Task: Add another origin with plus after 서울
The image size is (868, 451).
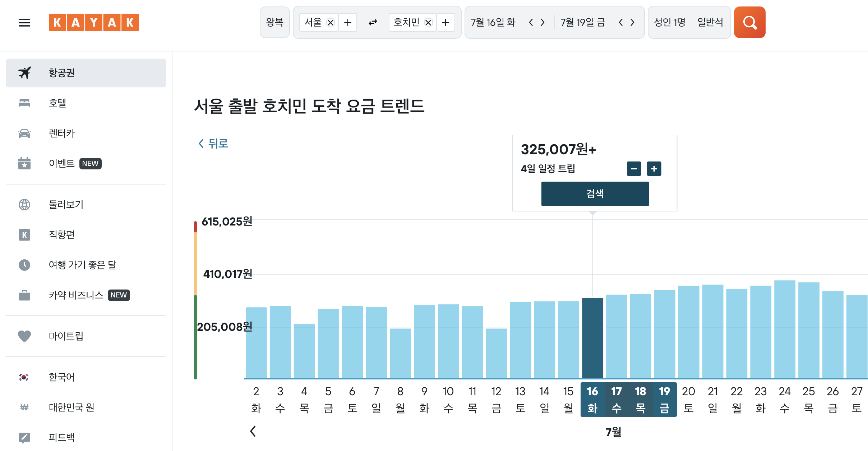Action: point(347,23)
